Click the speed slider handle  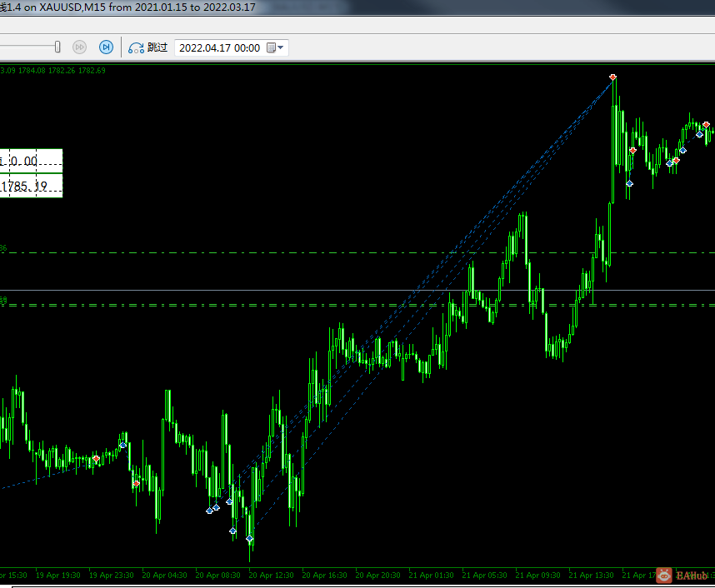57,47
